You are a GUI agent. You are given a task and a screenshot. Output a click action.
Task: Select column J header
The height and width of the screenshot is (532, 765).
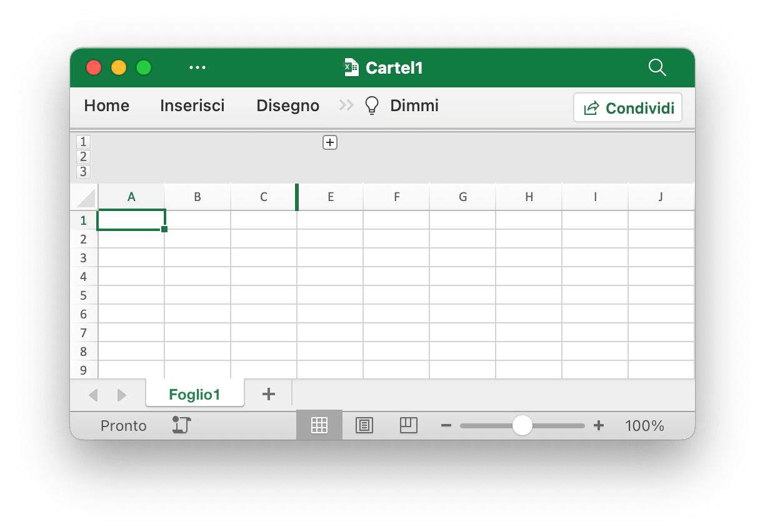point(661,197)
